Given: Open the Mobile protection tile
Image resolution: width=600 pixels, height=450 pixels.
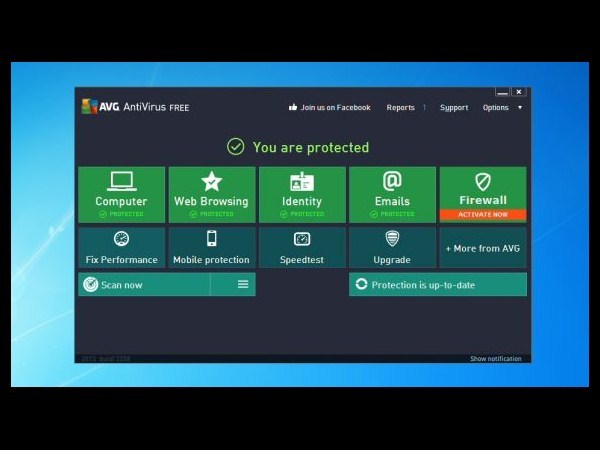Looking at the screenshot, I should (211, 247).
